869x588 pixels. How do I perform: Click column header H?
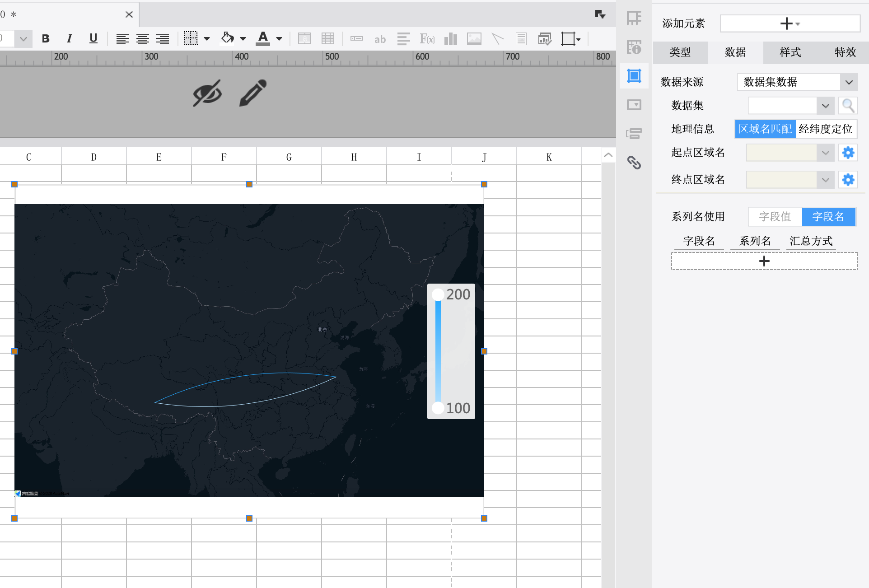pos(354,157)
